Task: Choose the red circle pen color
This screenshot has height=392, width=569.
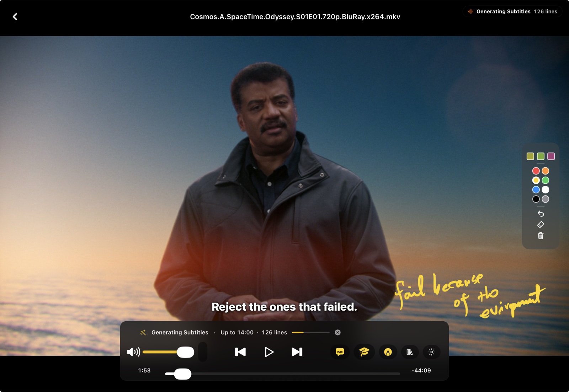Action: [536, 171]
